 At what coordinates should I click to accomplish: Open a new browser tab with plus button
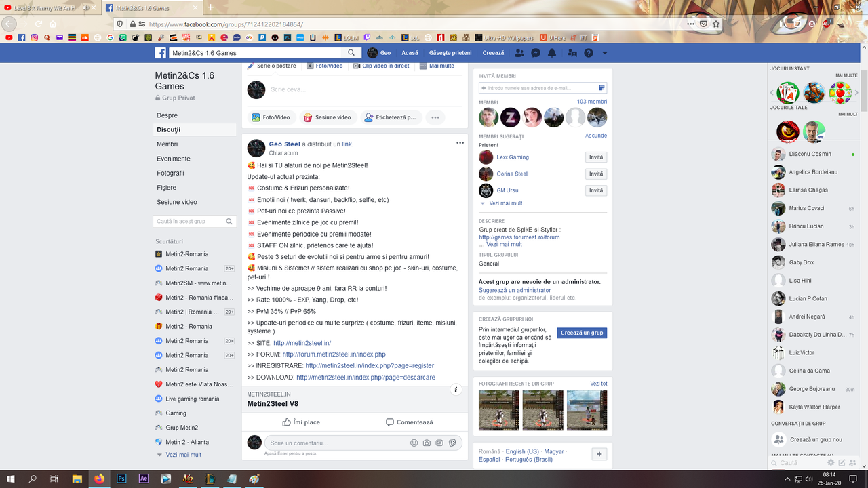[x=210, y=7]
